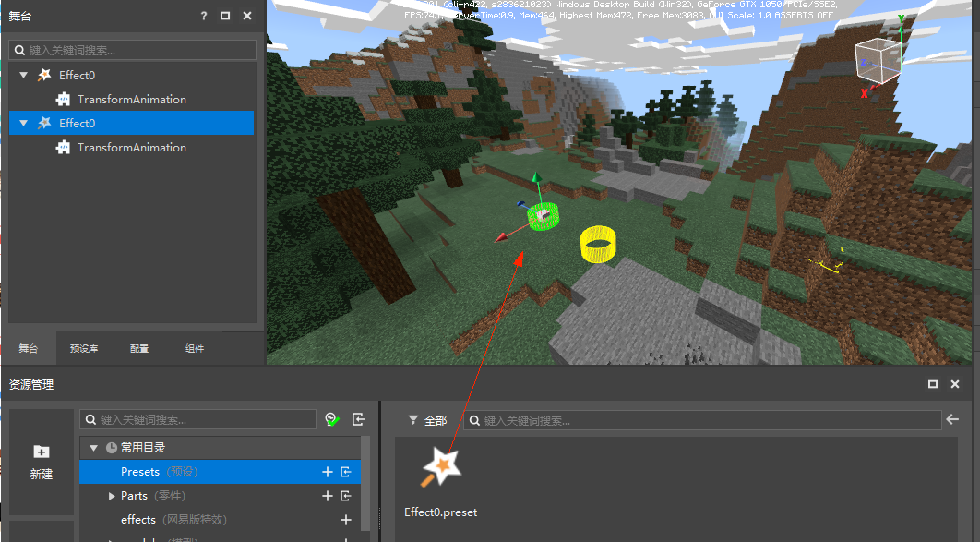980x542 pixels.
Task: Select the green cylinder effect in viewport
Action: tap(544, 217)
